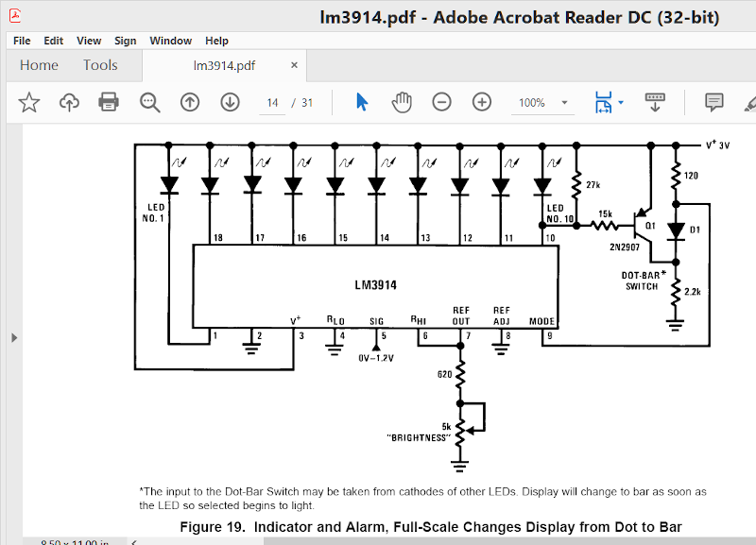The image size is (756, 545).
Task: Upload the file to cloud storage
Action: pyautogui.click(x=69, y=103)
